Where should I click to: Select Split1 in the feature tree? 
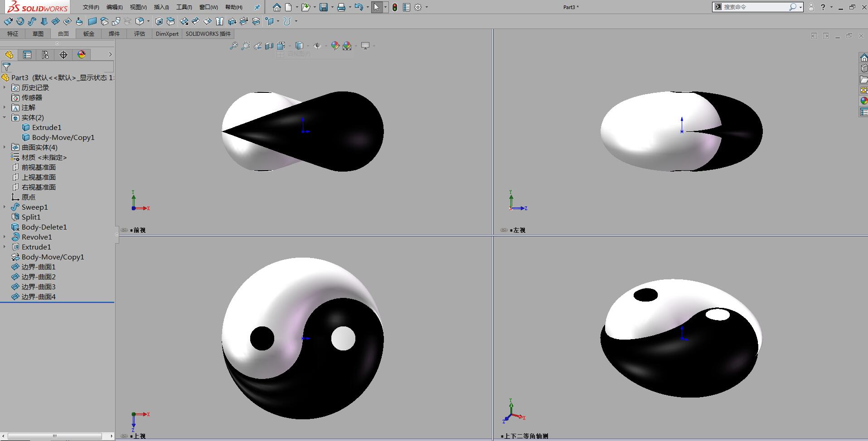(31, 217)
